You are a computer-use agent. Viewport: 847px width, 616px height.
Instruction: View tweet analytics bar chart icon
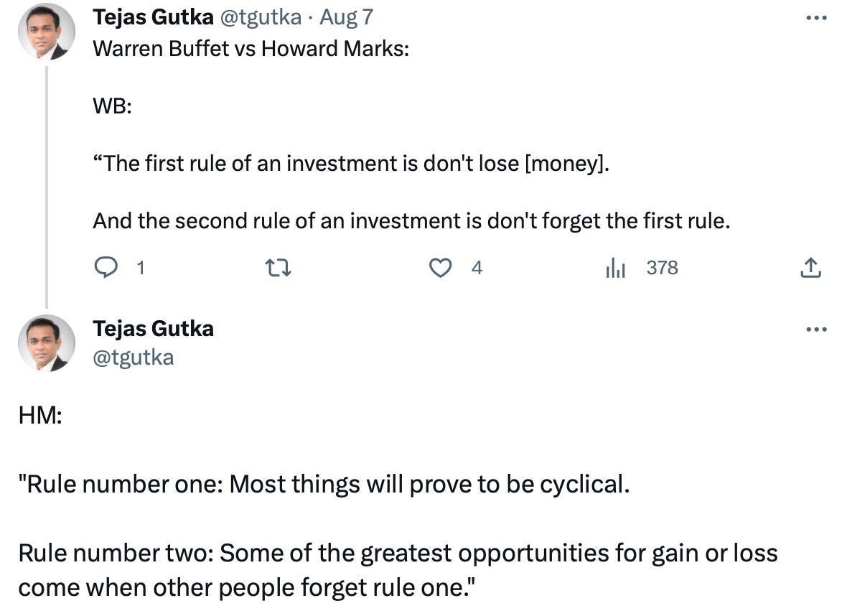pos(615,268)
